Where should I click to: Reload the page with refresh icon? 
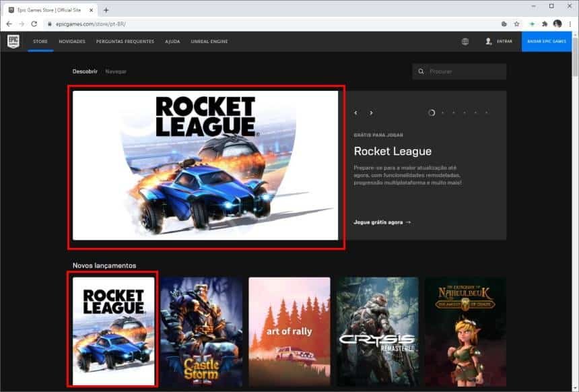[x=34, y=24]
